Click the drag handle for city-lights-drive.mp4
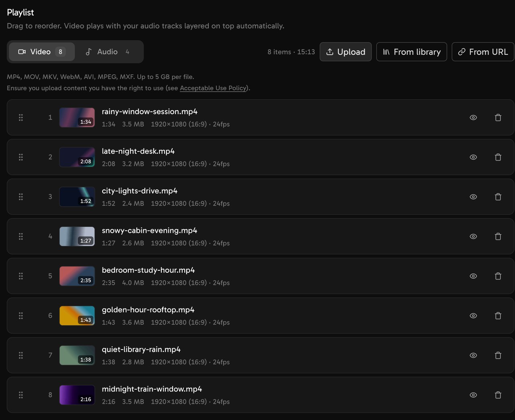The height and width of the screenshot is (420, 515). coord(21,197)
